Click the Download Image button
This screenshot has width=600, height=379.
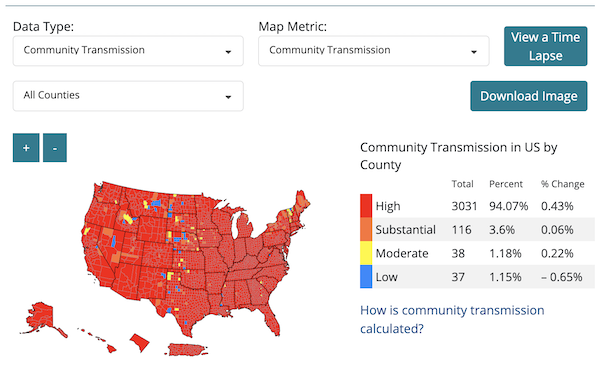(529, 96)
